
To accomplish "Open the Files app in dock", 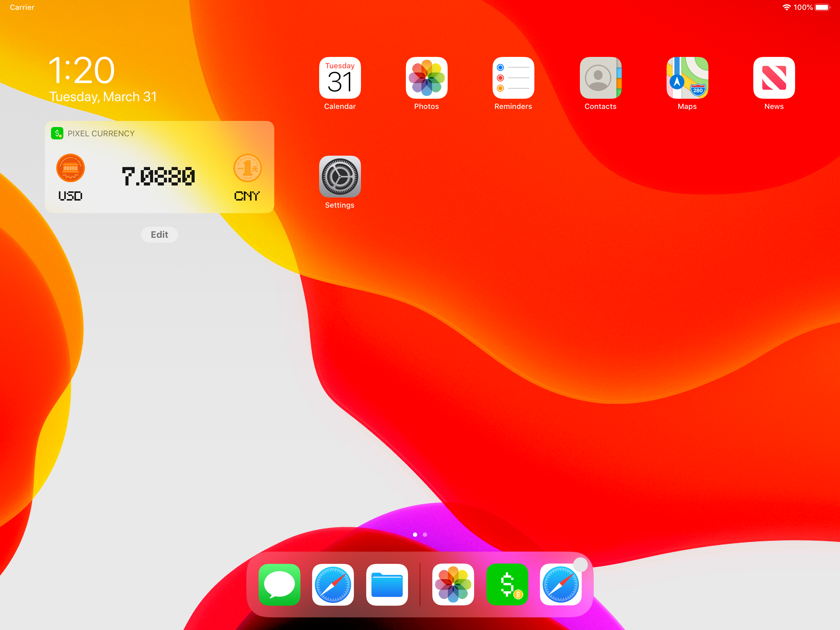I will 387,584.
